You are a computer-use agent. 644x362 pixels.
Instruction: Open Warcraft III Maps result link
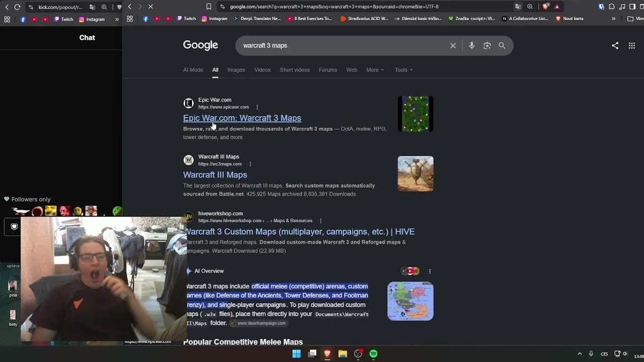point(215,175)
